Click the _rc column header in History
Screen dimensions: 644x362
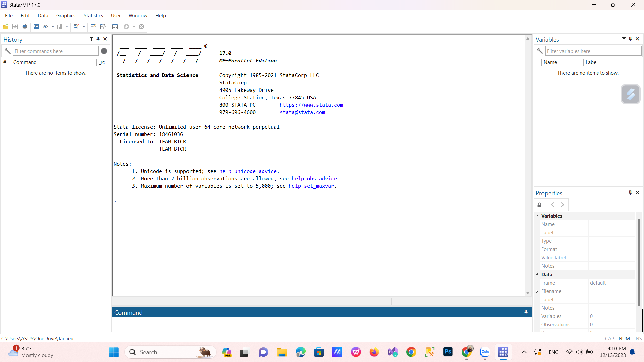(103, 62)
